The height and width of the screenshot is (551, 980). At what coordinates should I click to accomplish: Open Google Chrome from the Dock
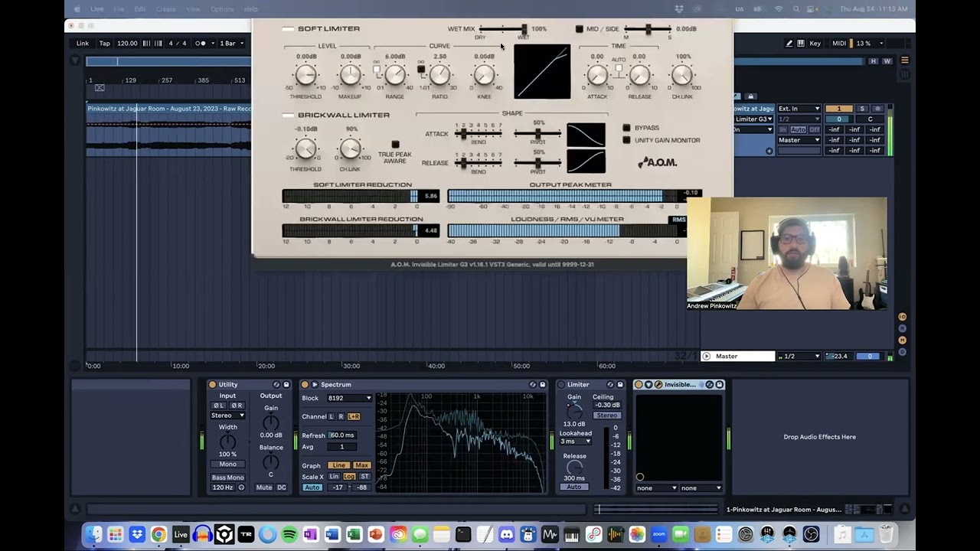158,534
